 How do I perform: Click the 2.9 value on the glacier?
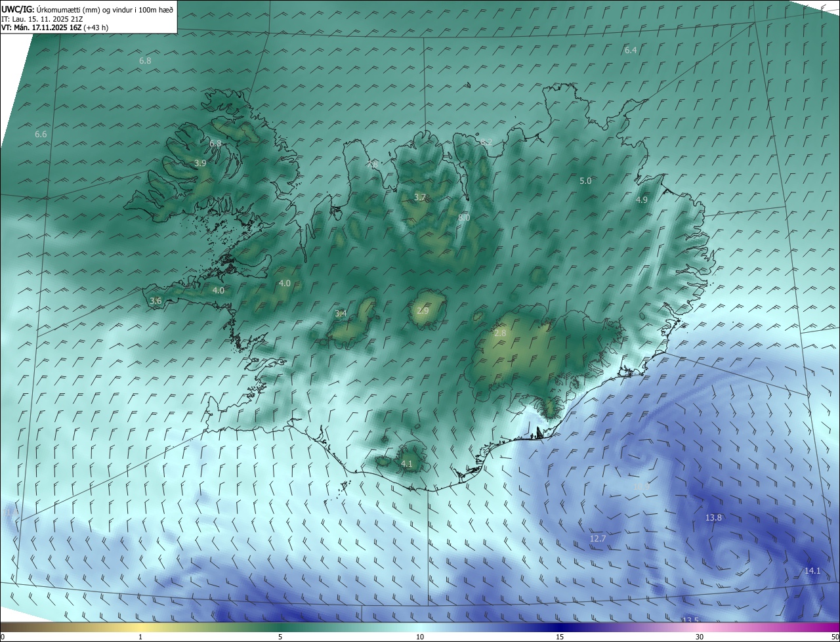coord(423,310)
